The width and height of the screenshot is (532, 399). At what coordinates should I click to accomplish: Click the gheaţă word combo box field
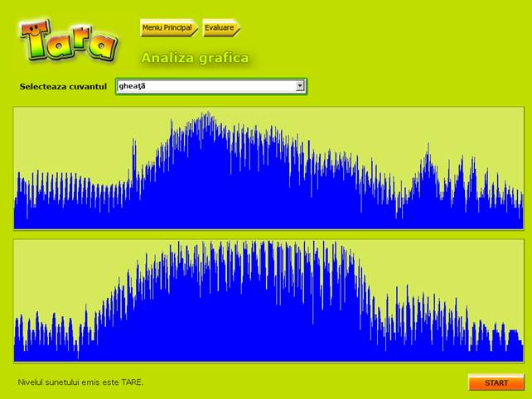click(211, 86)
